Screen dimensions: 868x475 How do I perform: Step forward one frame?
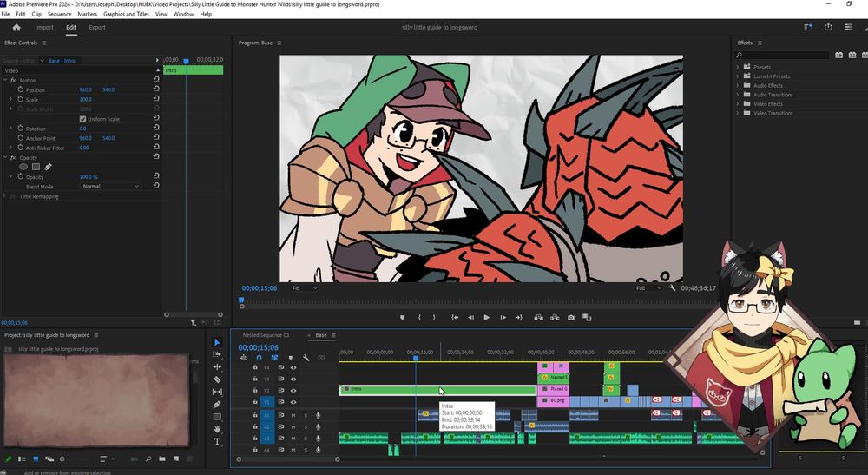[x=503, y=318]
